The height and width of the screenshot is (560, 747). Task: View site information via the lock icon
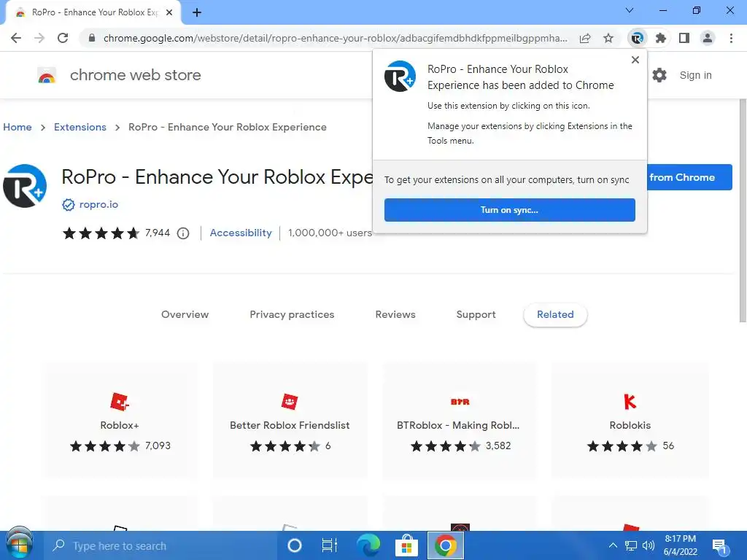point(92,38)
